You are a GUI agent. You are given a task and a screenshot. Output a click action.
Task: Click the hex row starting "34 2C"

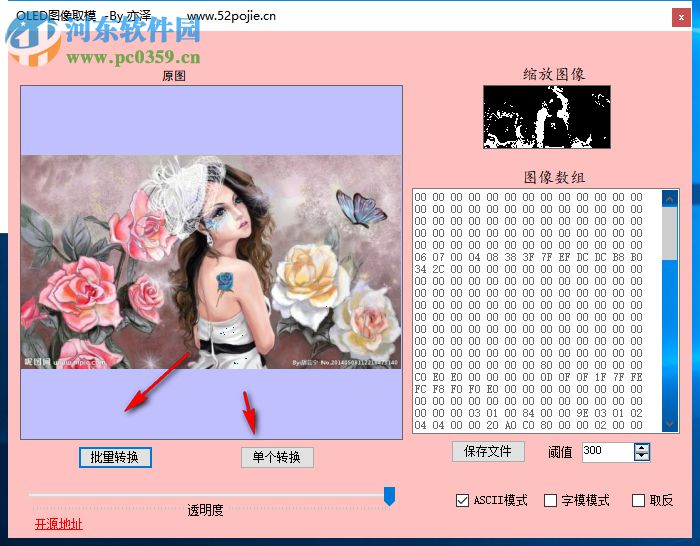pos(529,269)
